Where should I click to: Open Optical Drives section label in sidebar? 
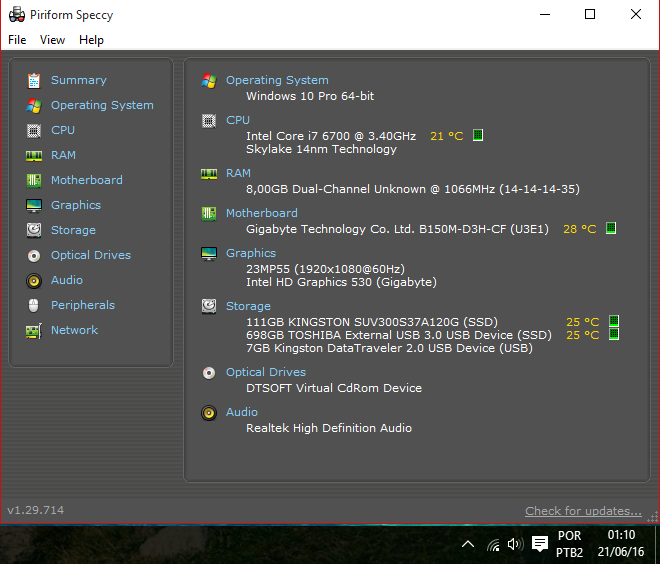91,255
